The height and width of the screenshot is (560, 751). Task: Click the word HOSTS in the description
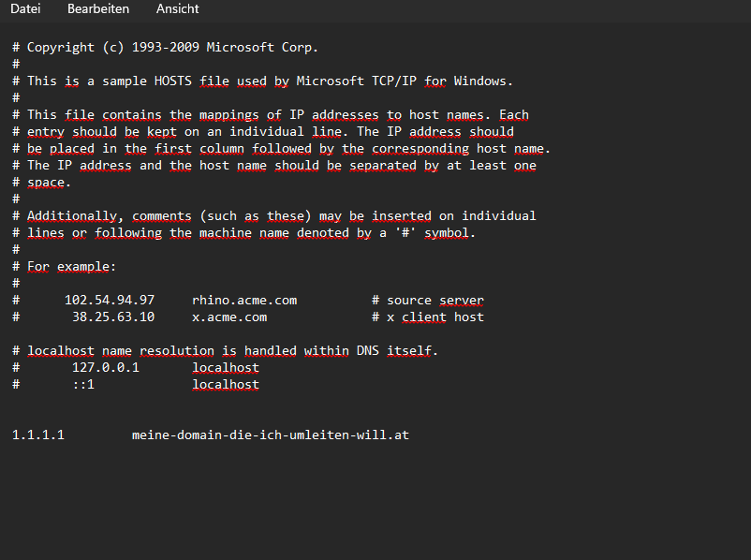(172, 81)
